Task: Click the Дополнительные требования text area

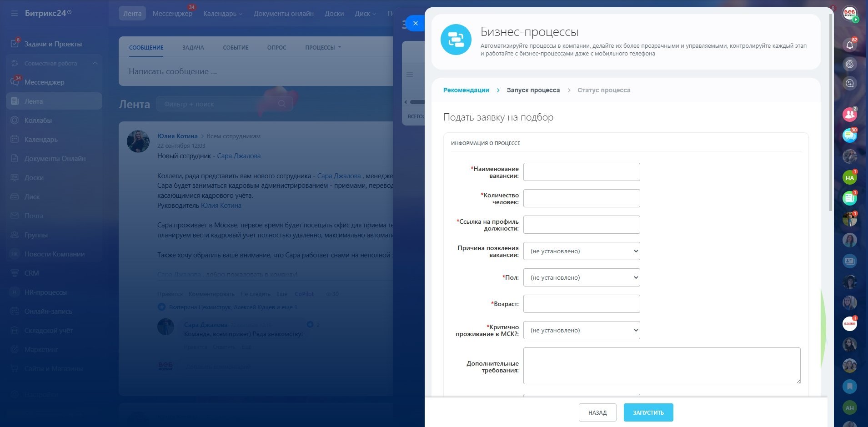Action: tap(662, 366)
